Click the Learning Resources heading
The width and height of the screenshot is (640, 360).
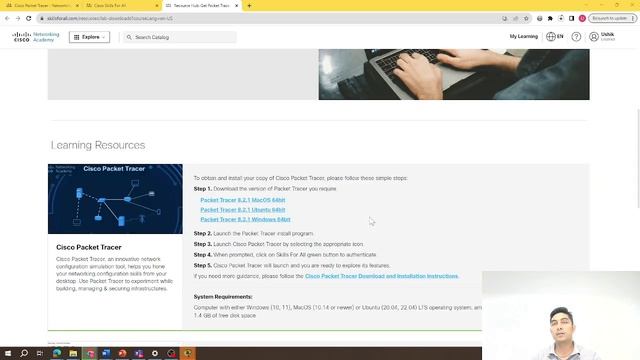(98, 145)
